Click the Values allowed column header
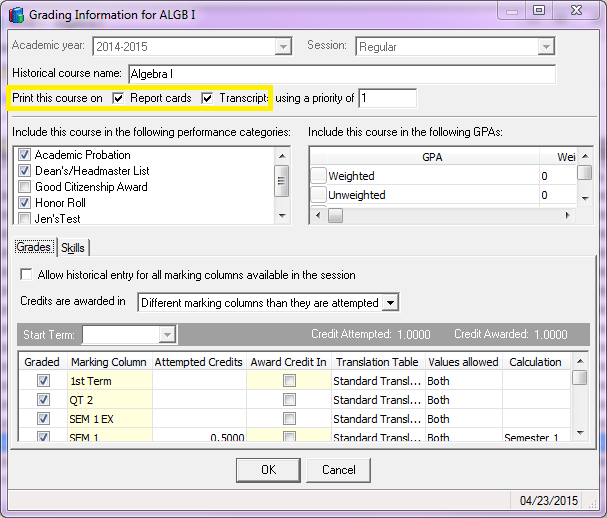 point(463,362)
